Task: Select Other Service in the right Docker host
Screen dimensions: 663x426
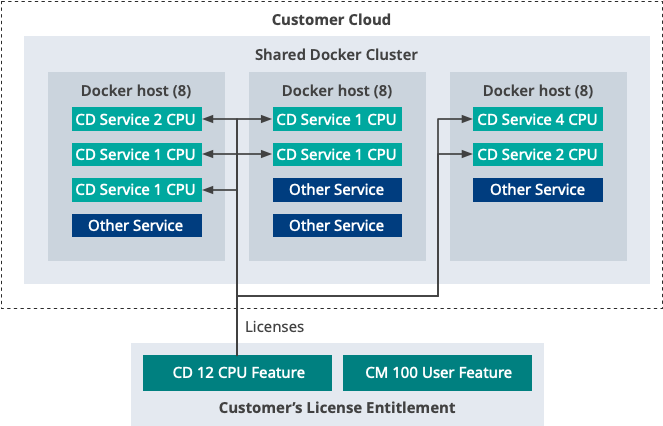Action: point(537,190)
